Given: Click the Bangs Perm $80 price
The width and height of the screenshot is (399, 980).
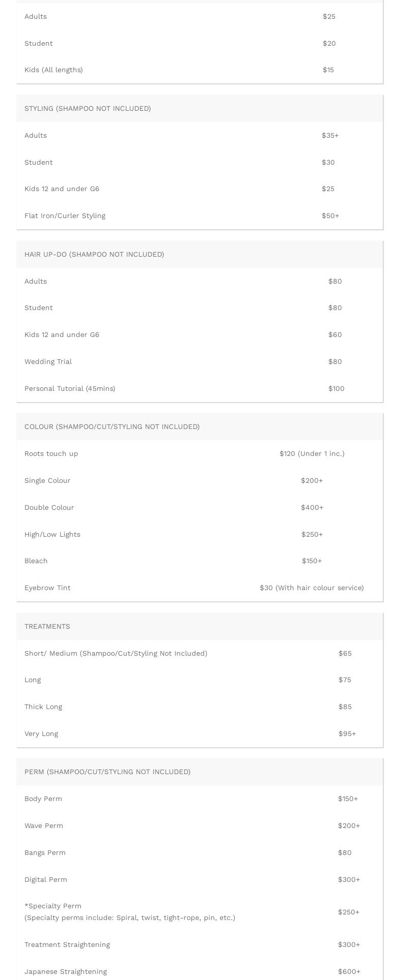Looking at the screenshot, I should coord(345,852).
